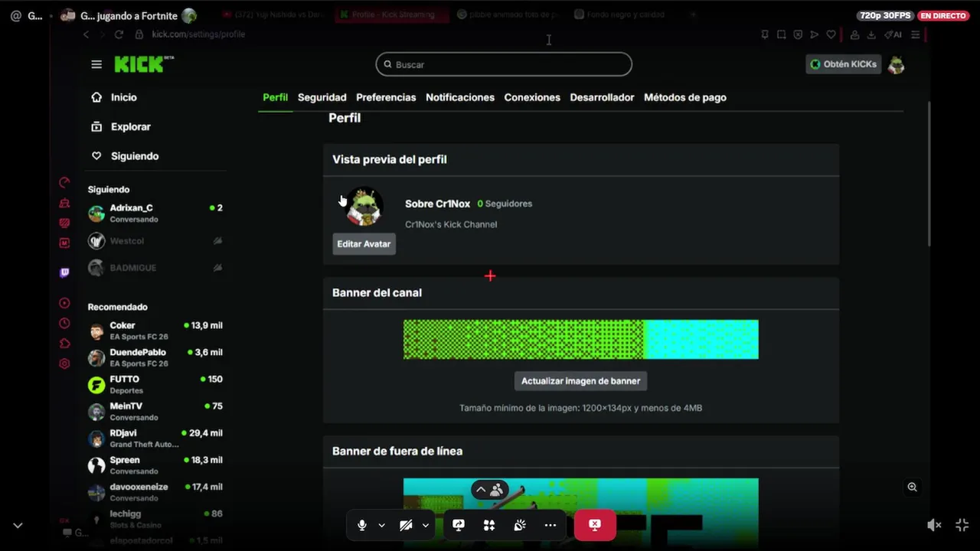The height and width of the screenshot is (551, 980).
Task: Open FUTTO recommended channel
Action: click(155, 384)
